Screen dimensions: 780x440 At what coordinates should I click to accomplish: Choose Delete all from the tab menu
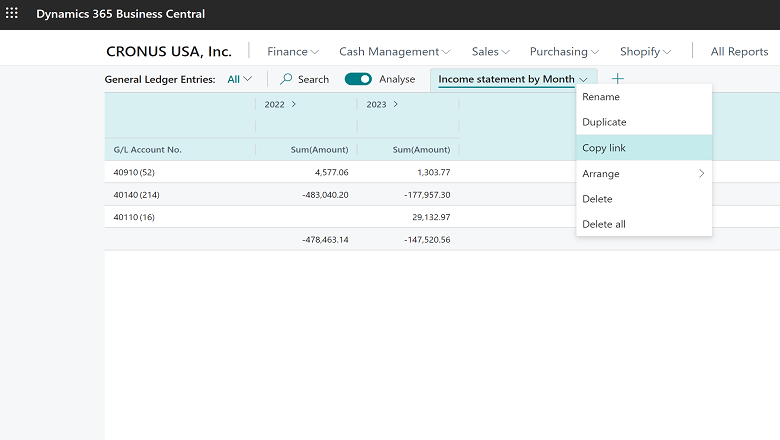pos(644,224)
